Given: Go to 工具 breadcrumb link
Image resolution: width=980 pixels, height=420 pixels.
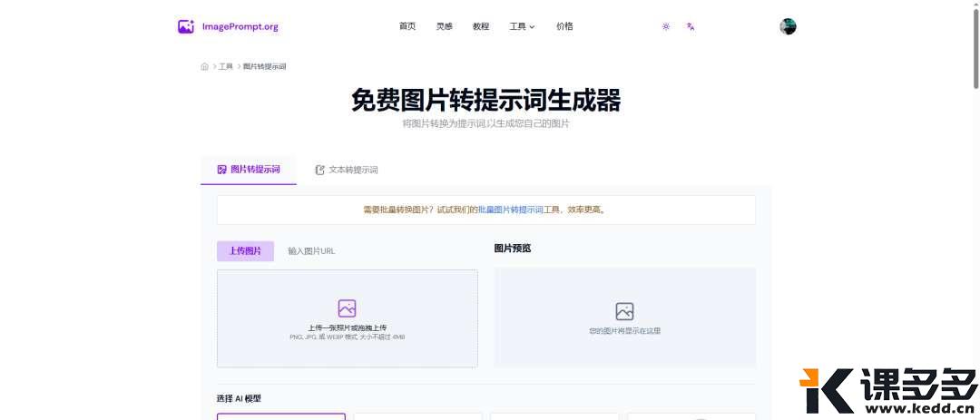Looking at the screenshot, I should click(226, 66).
